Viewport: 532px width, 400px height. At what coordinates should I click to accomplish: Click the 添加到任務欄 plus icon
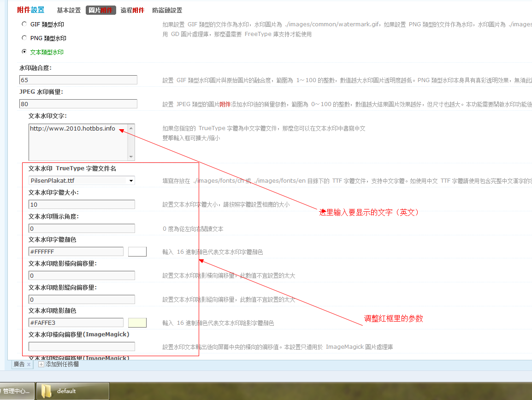click(x=41, y=364)
